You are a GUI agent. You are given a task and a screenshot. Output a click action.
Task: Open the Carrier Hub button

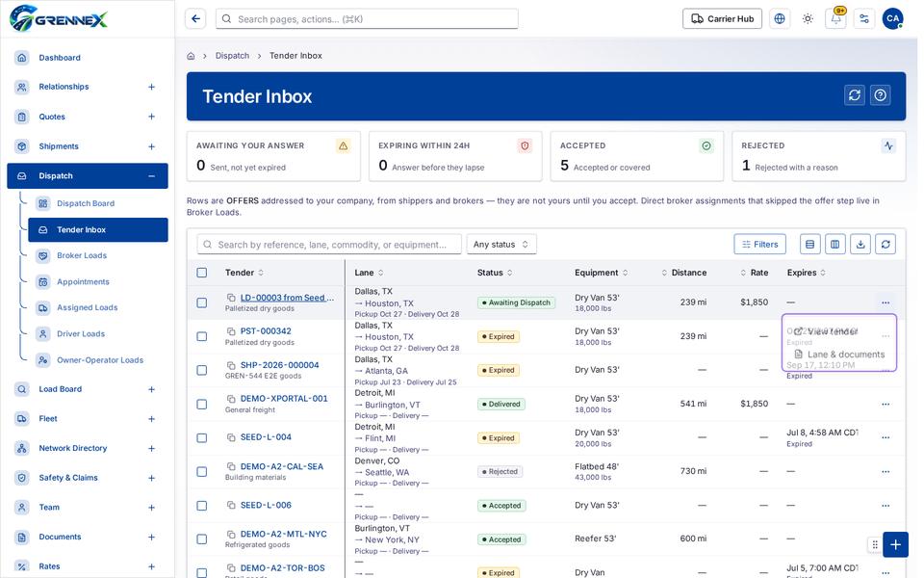[722, 19]
